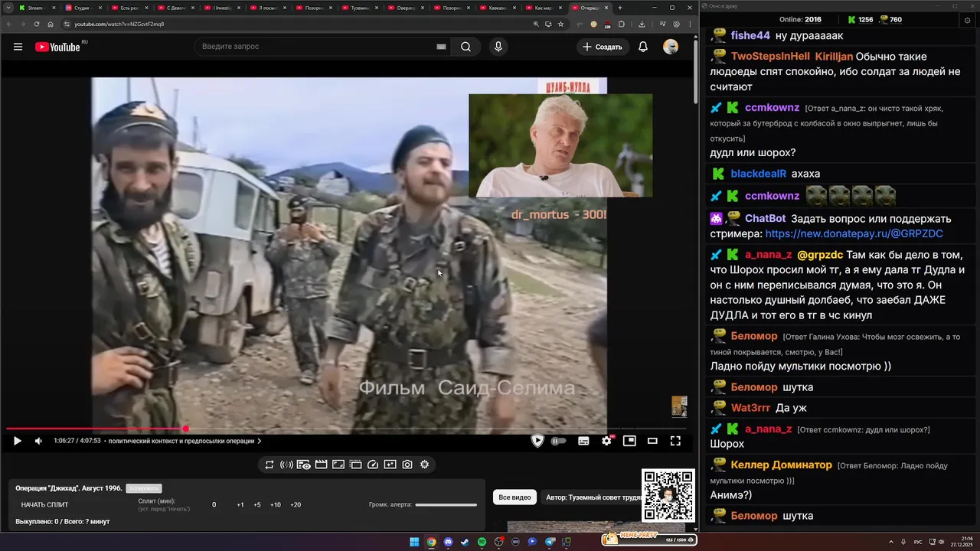Mute the video volume speaker icon
This screenshot has height=551, width=980.
tap(38, 441)
